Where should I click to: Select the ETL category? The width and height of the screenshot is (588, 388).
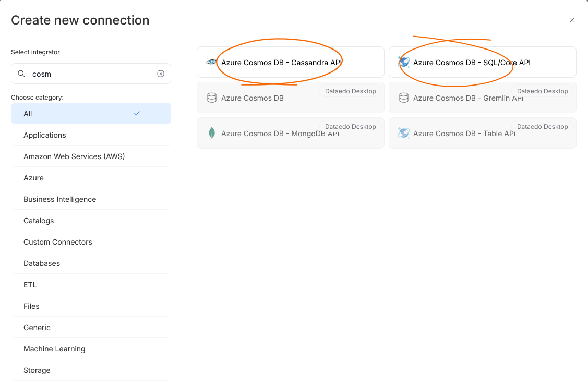tap(91, 285)
